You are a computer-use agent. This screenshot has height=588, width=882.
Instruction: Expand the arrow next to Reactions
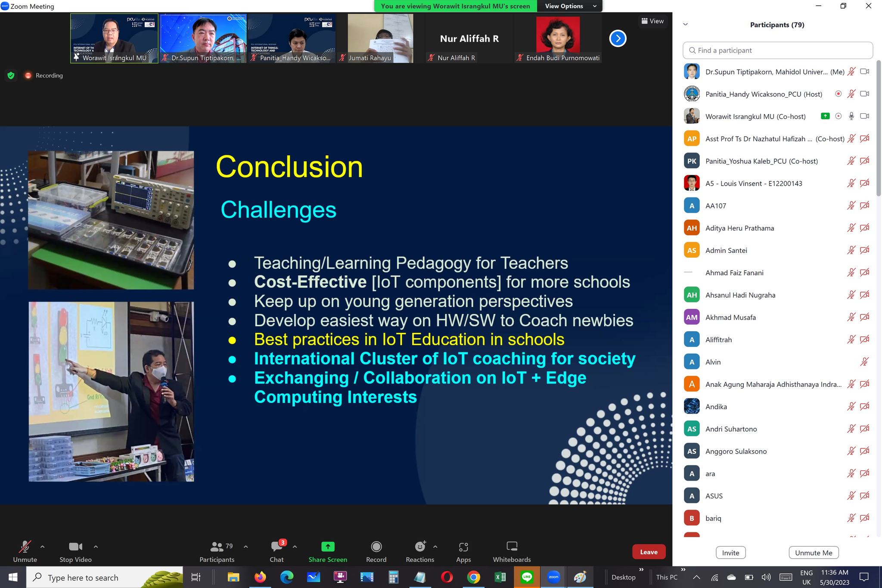[435, 547]
